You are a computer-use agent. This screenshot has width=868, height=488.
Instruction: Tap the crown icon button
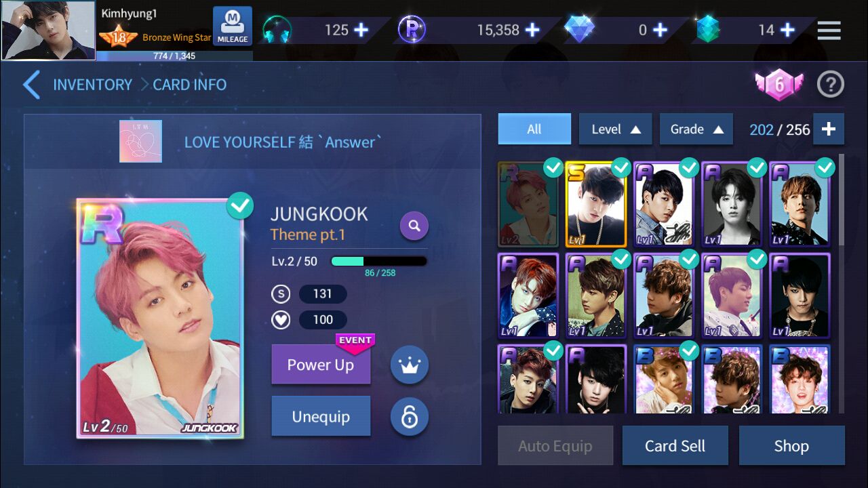pyautogui.click(x=410, y=365)
